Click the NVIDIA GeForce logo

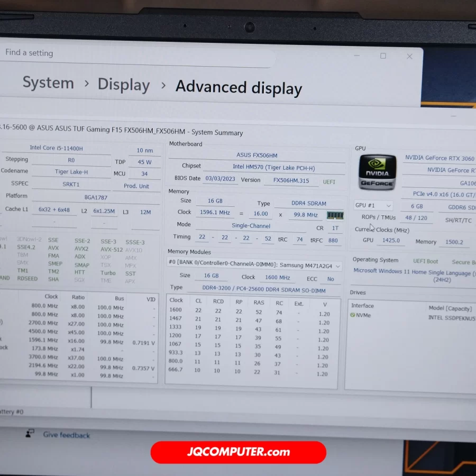[x=377, y=172]
